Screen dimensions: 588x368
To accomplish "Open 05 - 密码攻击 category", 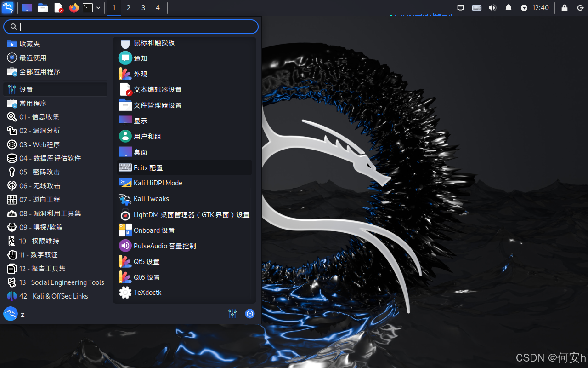I will 55,172.
